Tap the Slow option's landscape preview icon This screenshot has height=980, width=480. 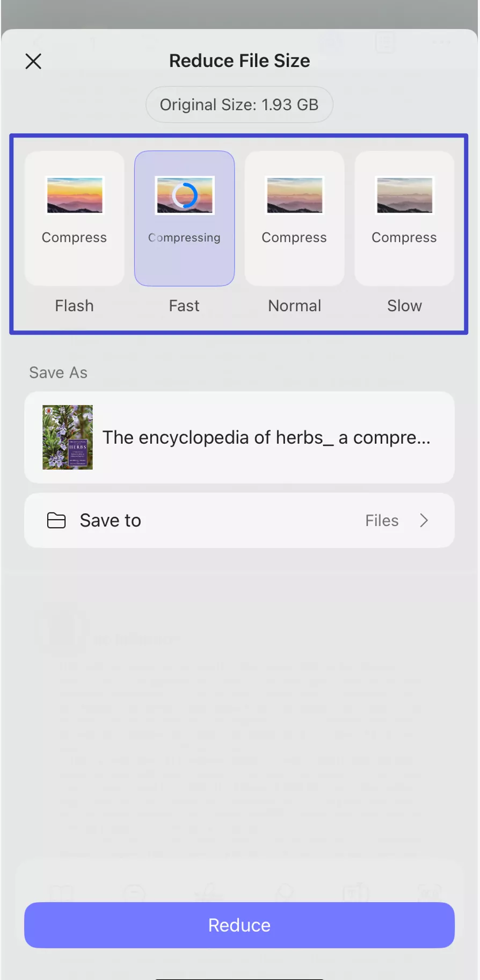[x=404, y=195]
